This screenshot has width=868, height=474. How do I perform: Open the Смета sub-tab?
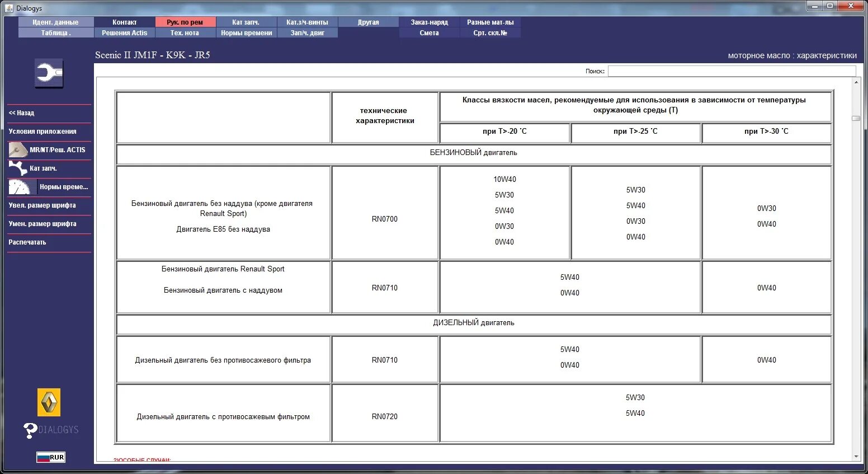[429, 33]
